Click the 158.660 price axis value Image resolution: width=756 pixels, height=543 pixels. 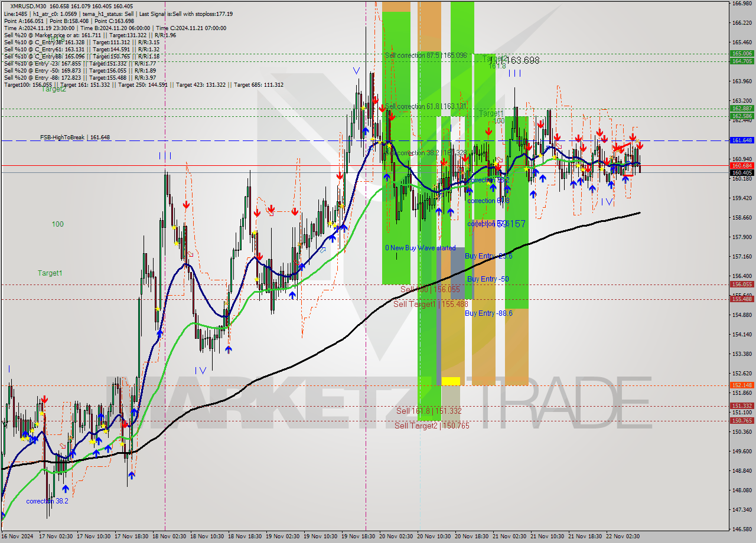pyautogui.click(x=742, y=218)
